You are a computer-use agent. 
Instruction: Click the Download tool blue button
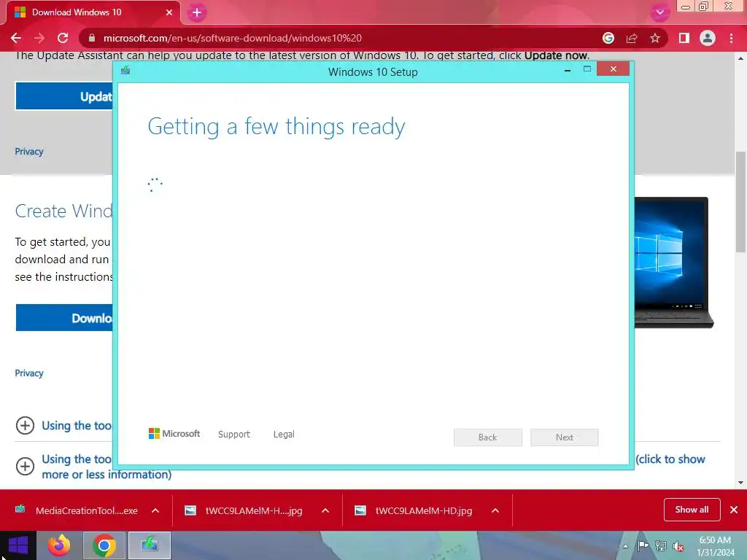[x=64, y=318]
